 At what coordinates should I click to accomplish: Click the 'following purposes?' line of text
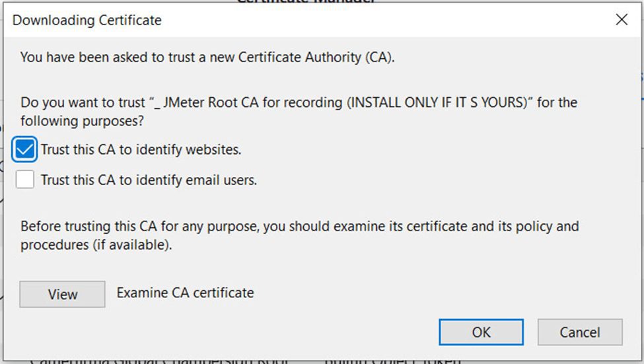(82, 121)
